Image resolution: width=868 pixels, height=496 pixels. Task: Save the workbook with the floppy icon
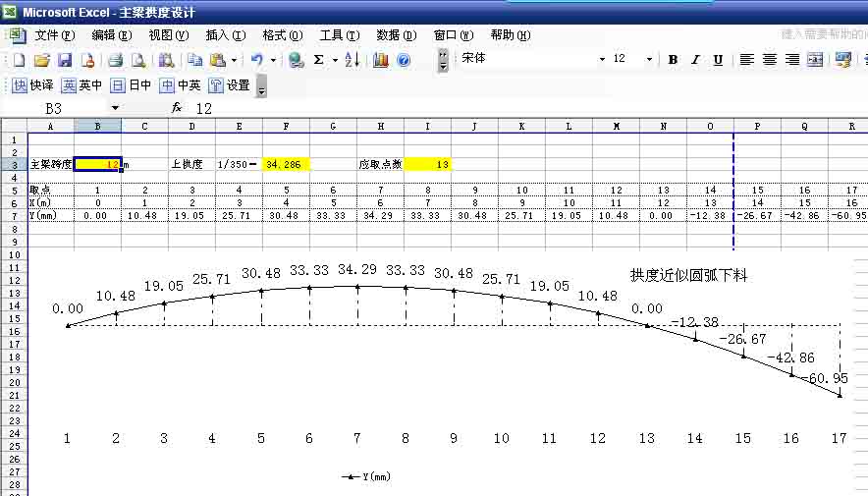pos(65,60)
